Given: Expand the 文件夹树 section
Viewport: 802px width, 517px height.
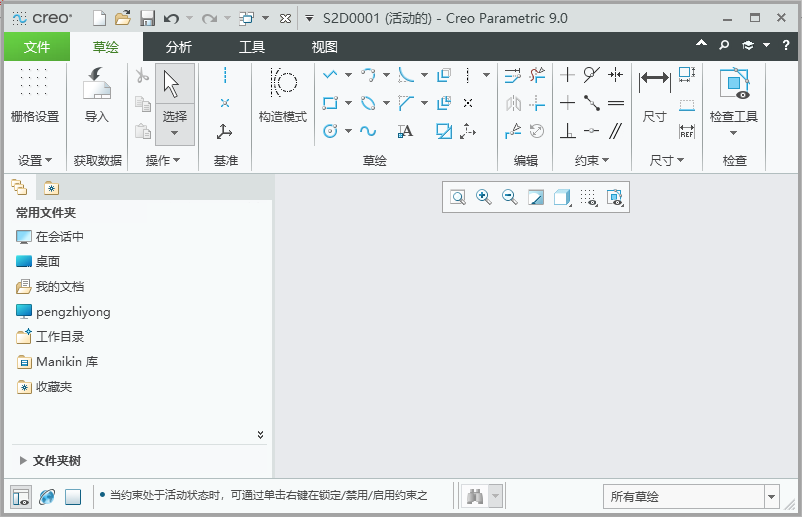Looking at the screenshot, I should pos(23,461).
